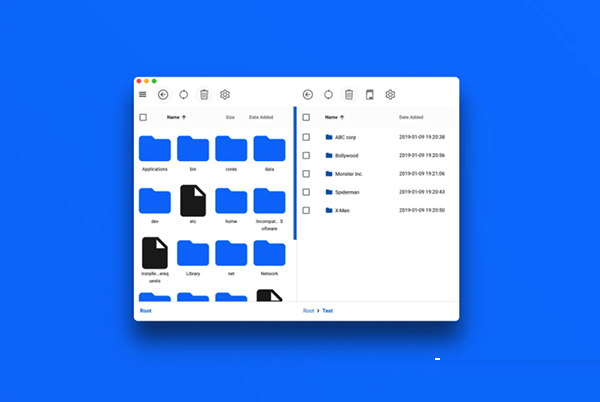The image size is (600, 402).
Task: Maximize window with green button
Action: point(154,81)
